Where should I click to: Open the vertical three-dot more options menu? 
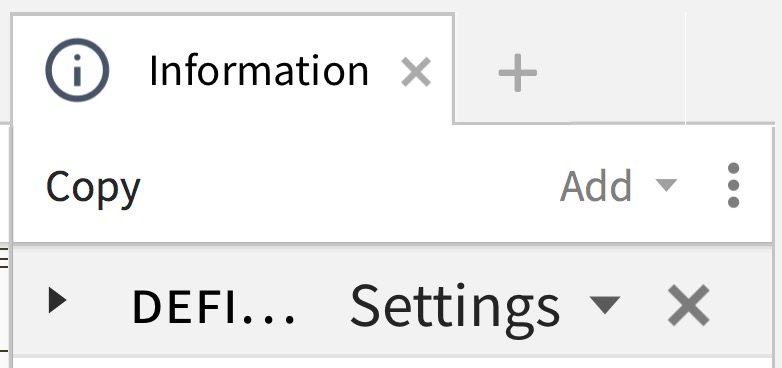point(733,185)
